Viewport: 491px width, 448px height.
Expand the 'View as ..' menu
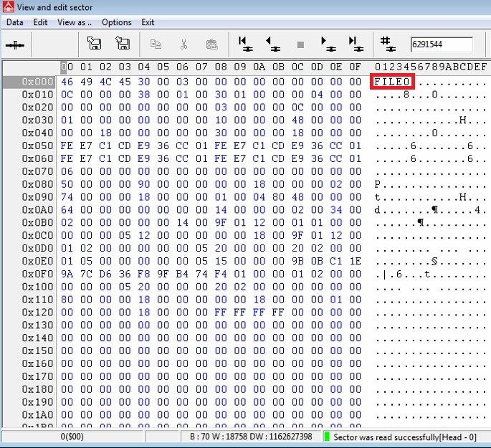75,22
